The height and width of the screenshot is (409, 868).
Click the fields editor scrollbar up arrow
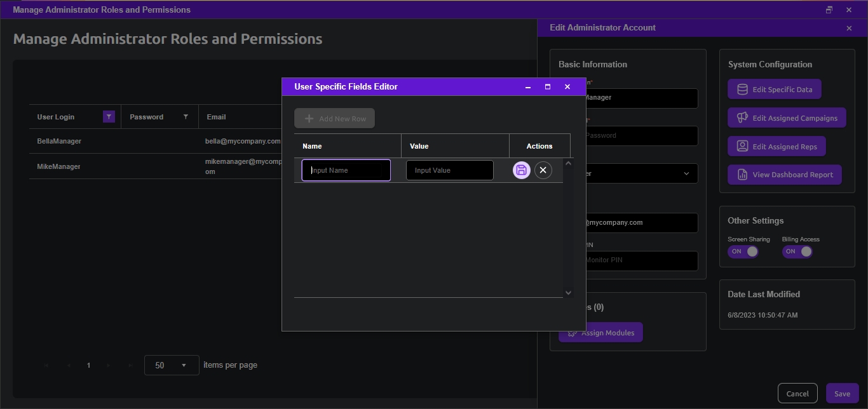click(568, 164)
